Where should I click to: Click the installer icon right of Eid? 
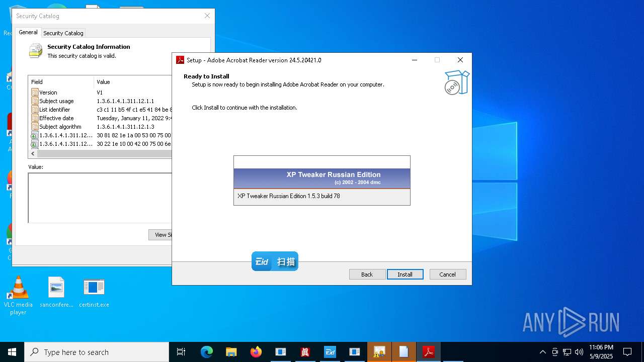point(355,352)
